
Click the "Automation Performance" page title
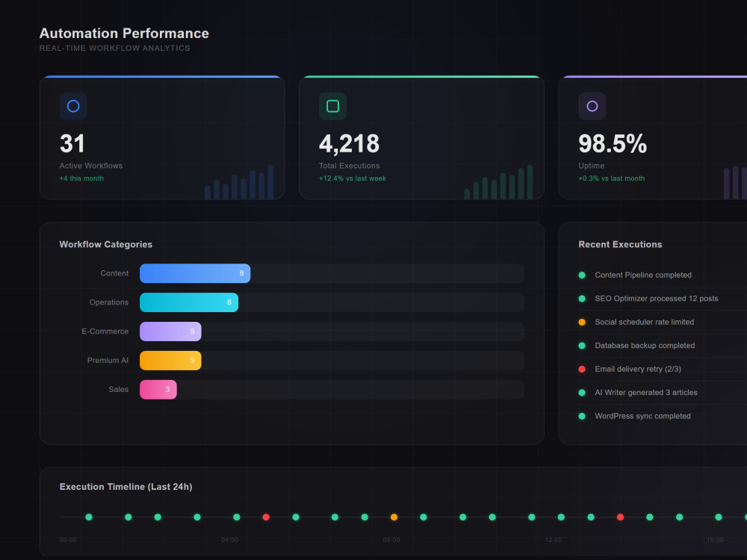tap(124, 34)
